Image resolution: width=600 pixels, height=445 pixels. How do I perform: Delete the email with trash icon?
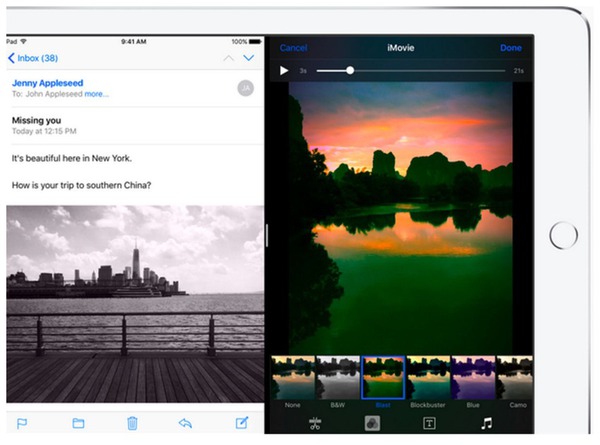click(x=132, y=423)
